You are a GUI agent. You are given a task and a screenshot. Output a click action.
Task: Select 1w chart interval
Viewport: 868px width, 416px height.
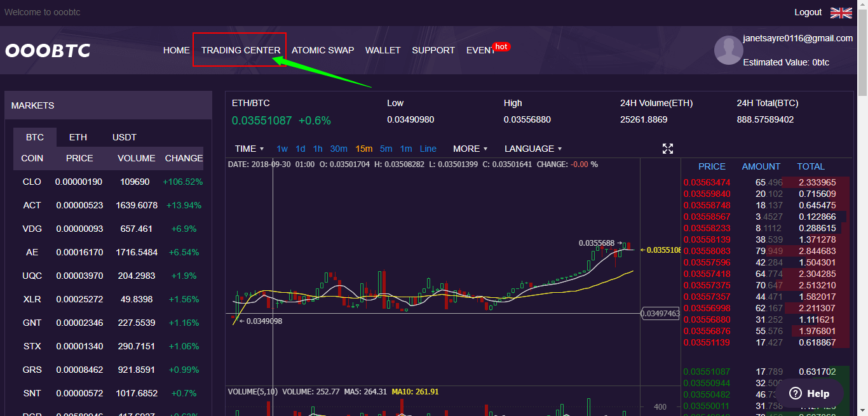point(282,149)
